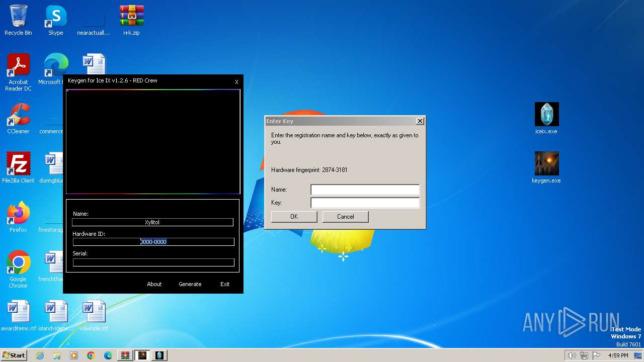Click the Generate button in the keygen
Screen dimensions: 644x362
tap(190, 284)
